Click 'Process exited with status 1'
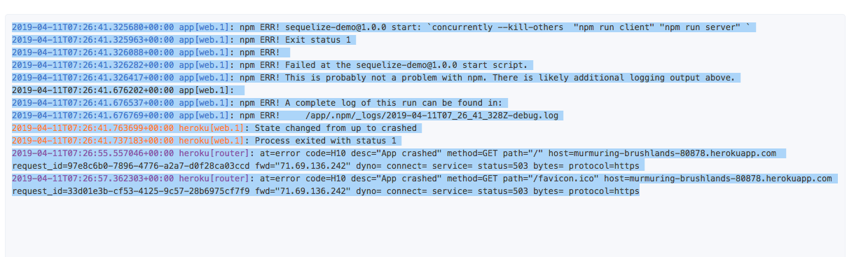868x257 pixels. [326, 140]
